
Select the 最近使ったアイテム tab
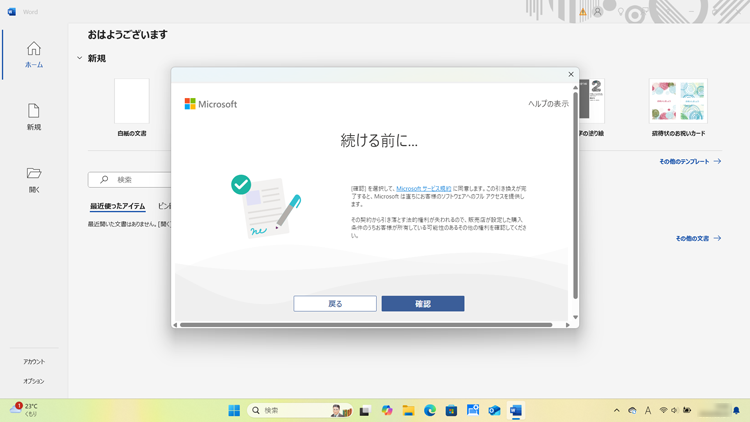click(117, 206)
